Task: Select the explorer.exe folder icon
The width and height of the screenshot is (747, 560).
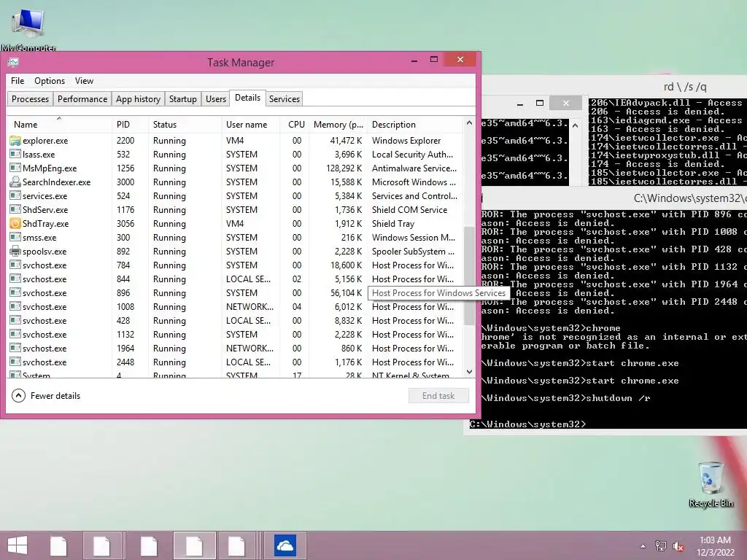Action: (15, 141)
